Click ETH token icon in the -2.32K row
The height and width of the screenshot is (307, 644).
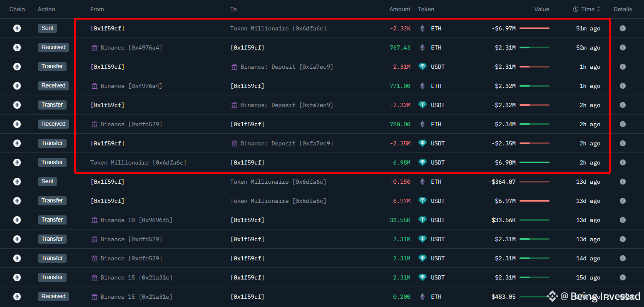[423, 28]
